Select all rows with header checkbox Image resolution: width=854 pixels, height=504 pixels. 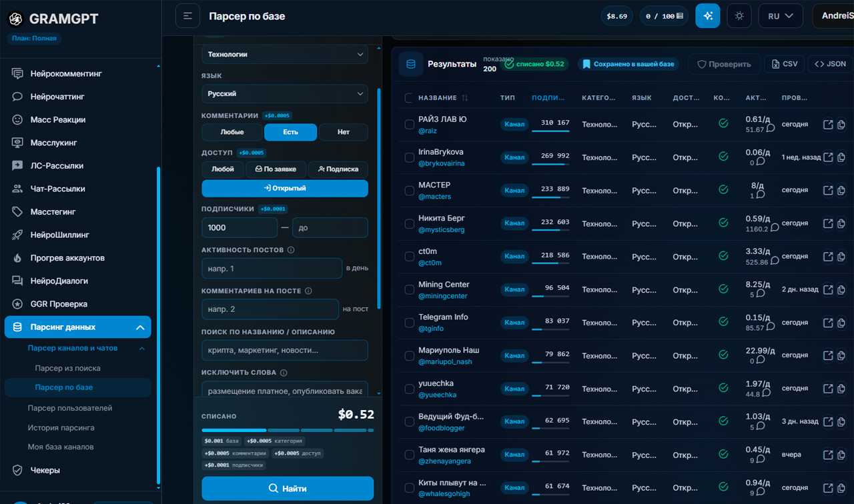(x=409, y=98)
